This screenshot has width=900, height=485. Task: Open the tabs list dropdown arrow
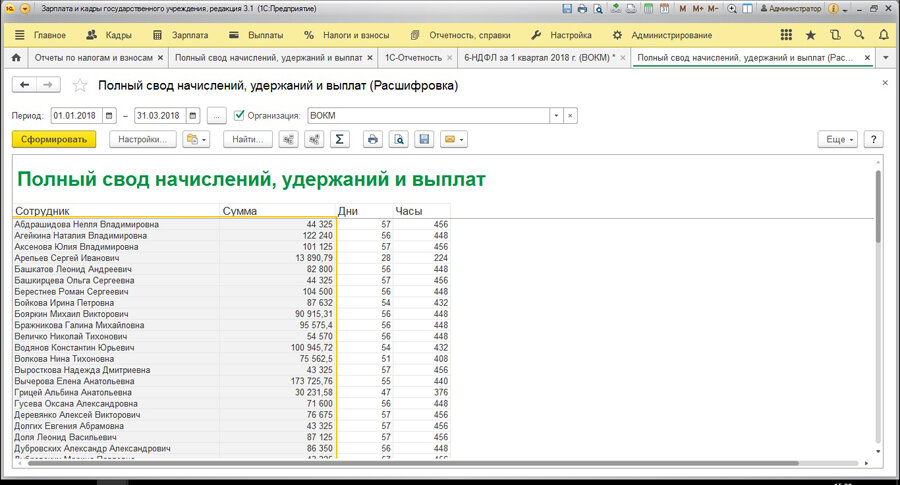tap(886, 57)
